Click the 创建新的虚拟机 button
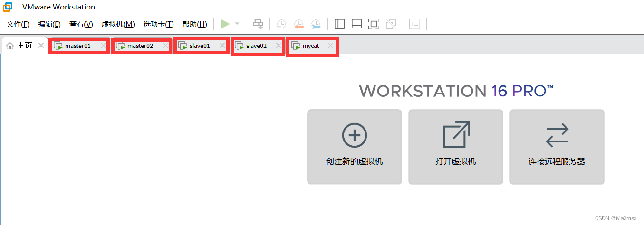The height and width of the screenshot is (225, 644). (x=355, y=147)
